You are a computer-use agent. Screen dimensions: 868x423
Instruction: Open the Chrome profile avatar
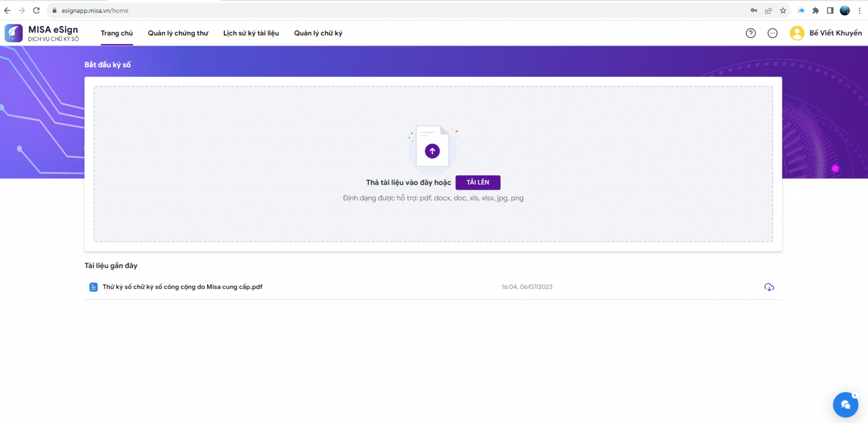[845, 10]
